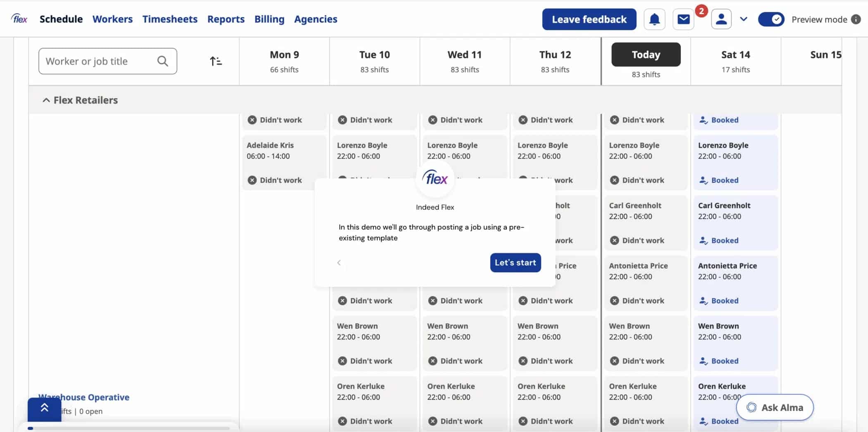This screenshot has width=868, height=432.
Task: Toggle the Preview mode switch
Action: click(771, 19)
